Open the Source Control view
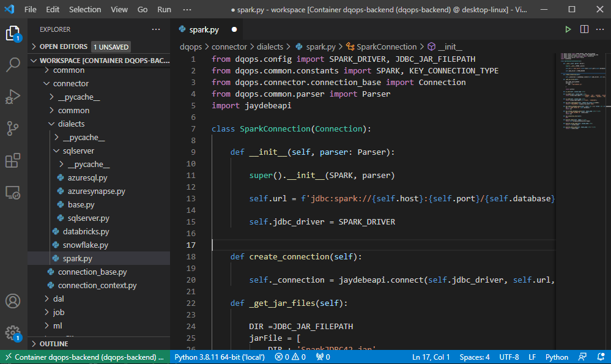The image size is (611, 364). pos(13,128)
